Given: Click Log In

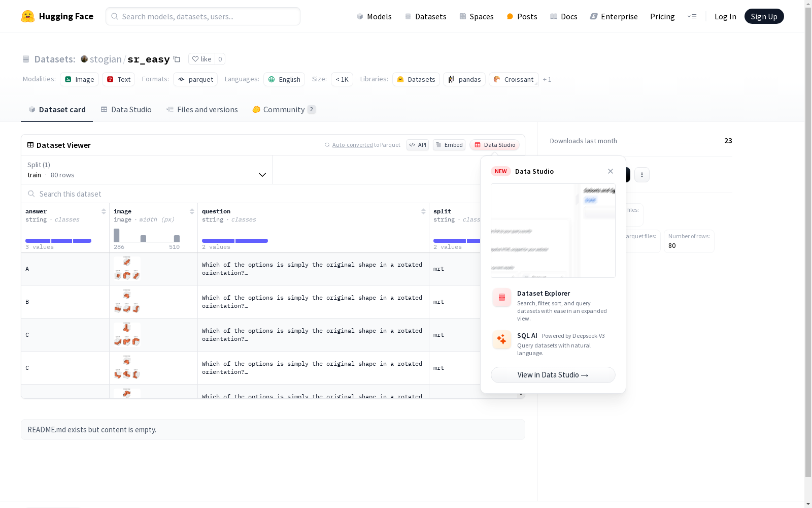Looking at the screenshot, I should (x=725, y=16).
